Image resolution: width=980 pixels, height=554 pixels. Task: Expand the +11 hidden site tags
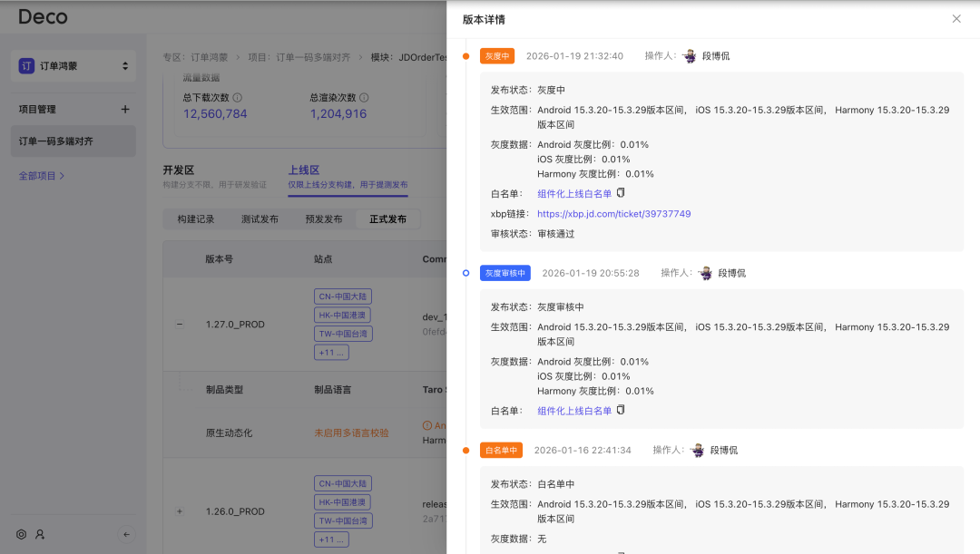click(x=331, y=352)
